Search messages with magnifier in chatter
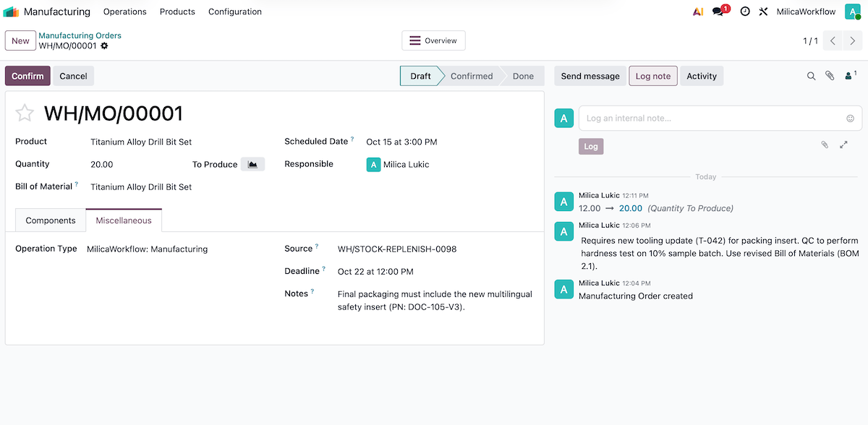This screenshot has height=425, width=868. point(812,75)
